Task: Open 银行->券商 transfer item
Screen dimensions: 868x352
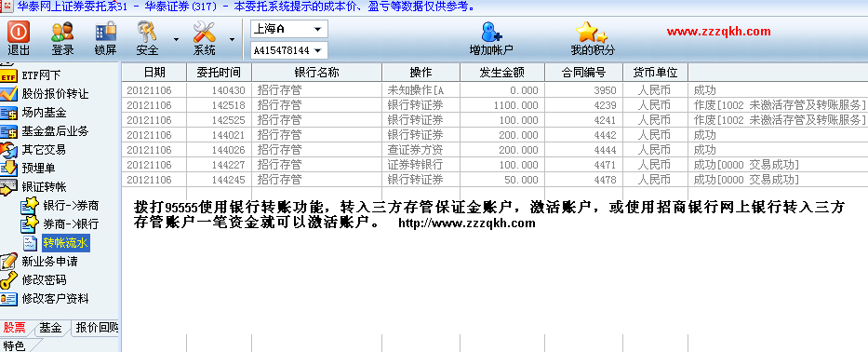Action: 71,206
